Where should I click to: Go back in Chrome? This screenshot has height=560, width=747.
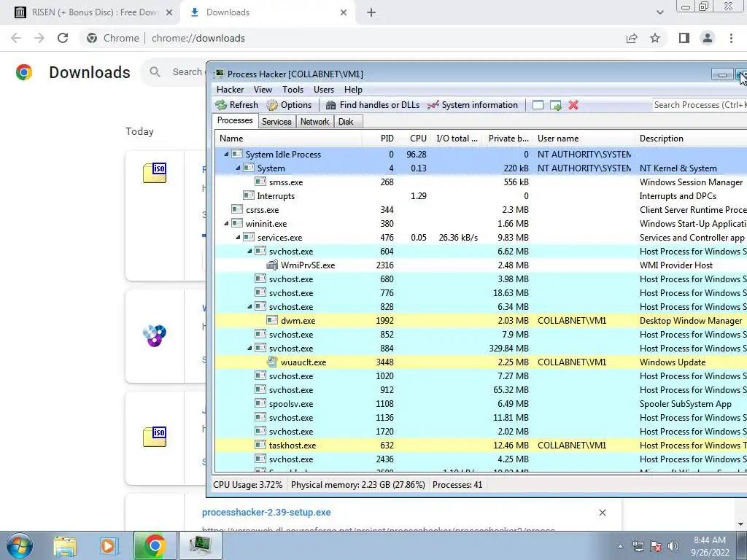coord(16,38)
